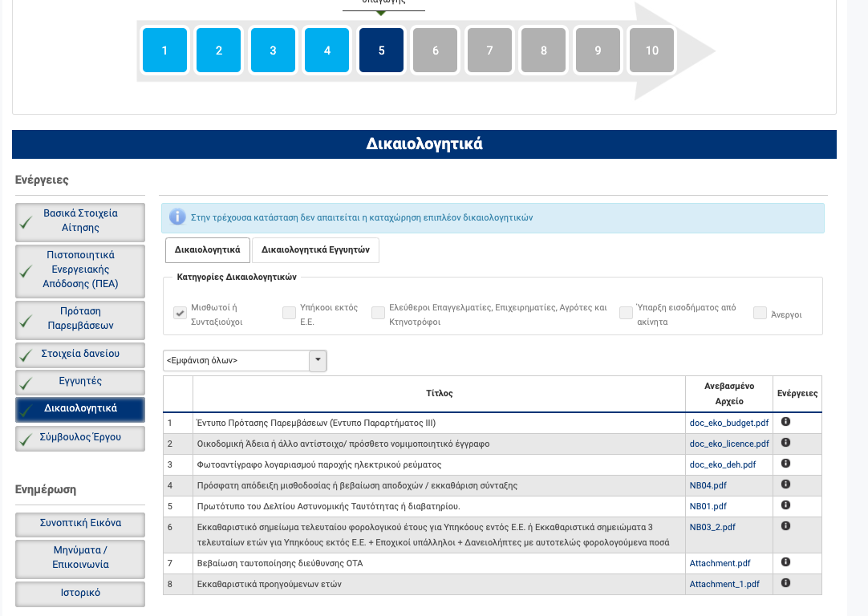868x616 pixels.
Task: Open Συνοπτική Εικόνα page
Action: [x=80, y=523]
